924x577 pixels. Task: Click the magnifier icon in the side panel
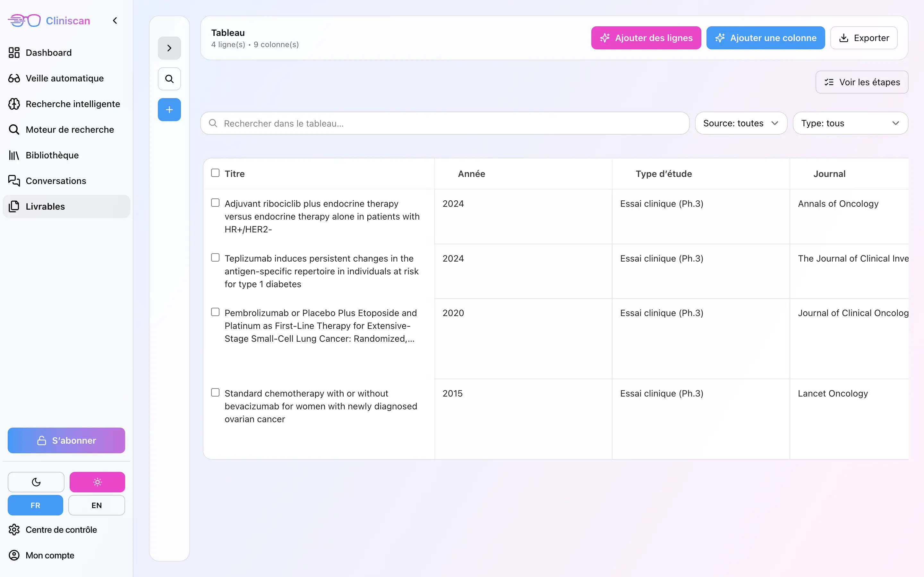pyautogui.click(x=169, y=79)
